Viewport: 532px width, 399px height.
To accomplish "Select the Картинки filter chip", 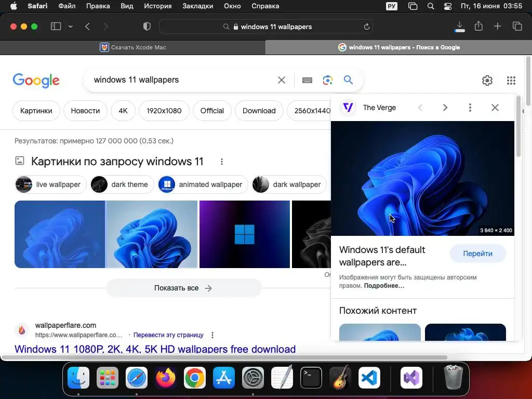I will 36,111.
